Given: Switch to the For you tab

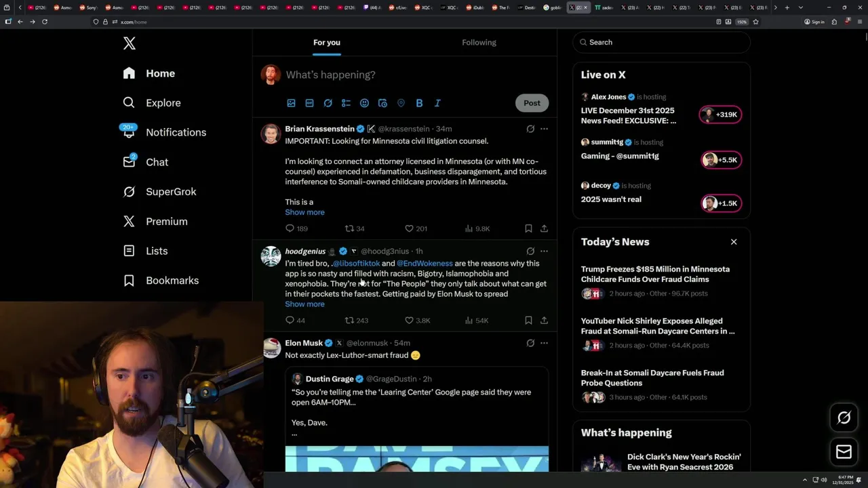Looking at the screenshot, I should point(327,42).
